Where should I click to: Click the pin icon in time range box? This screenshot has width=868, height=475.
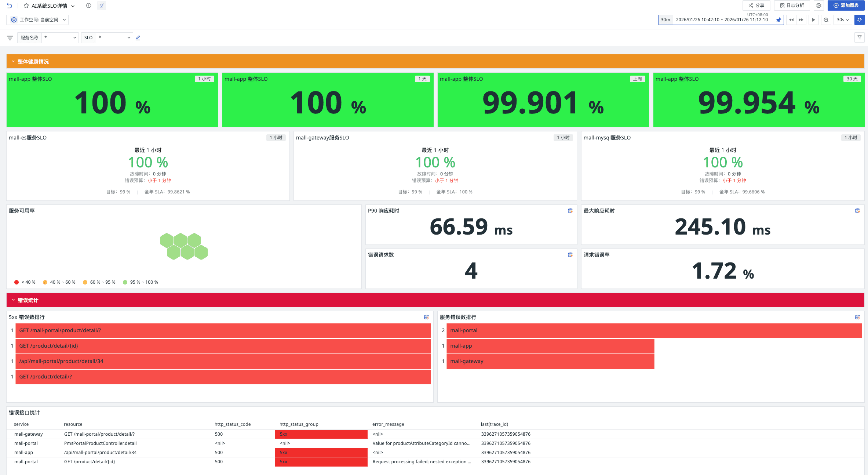click(x=778, y=20)
